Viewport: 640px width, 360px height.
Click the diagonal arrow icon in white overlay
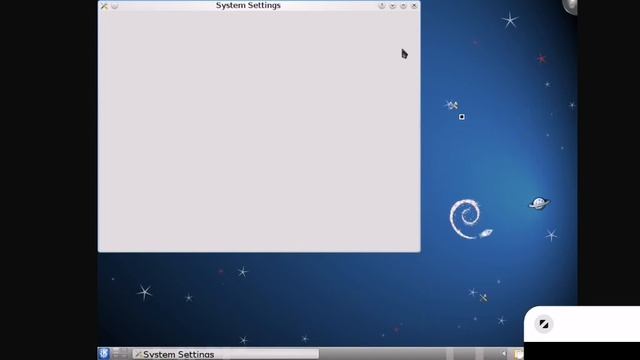point(544,324)
